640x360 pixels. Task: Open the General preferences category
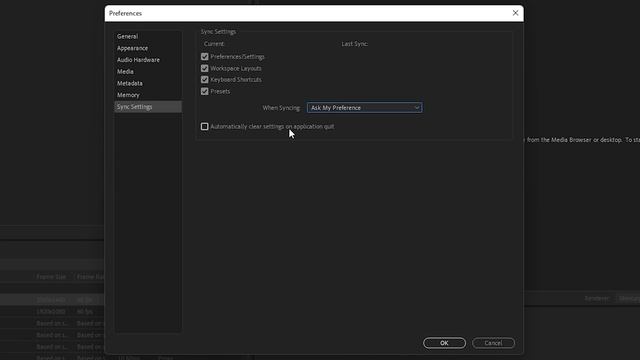click(x=127, y=36)
